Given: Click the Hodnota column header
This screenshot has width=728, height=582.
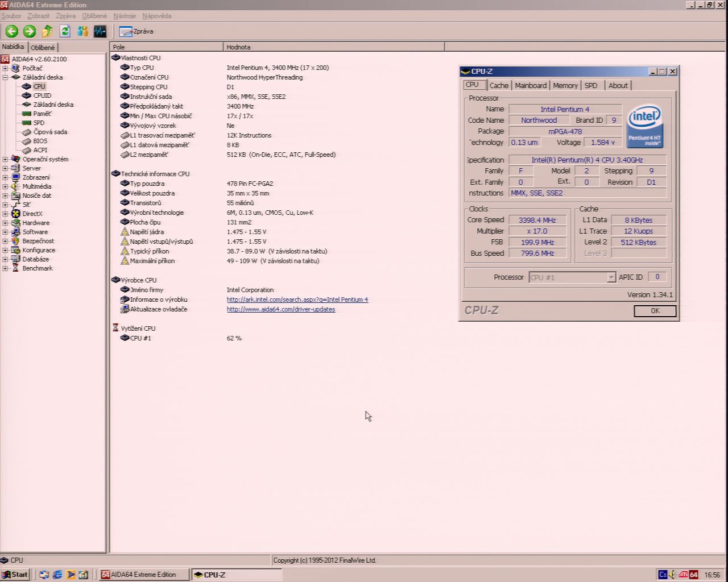Looking at the screenshot, I should [x=334, y=47].
